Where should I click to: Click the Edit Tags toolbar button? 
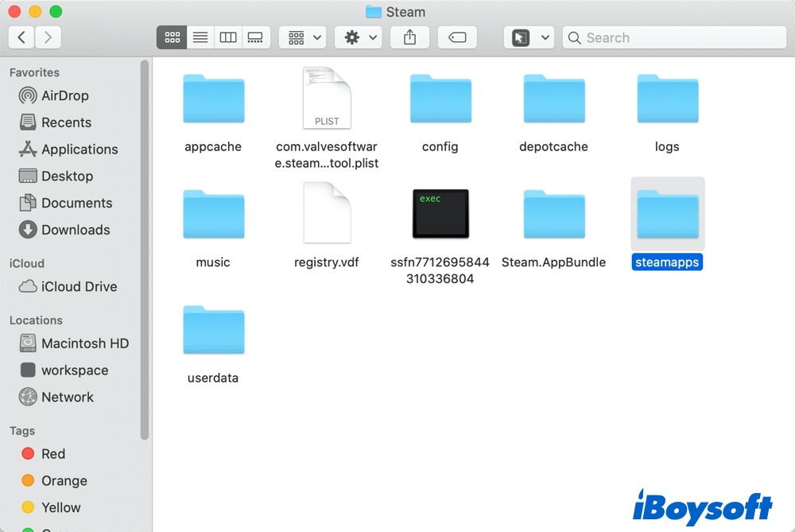[x=457, y=37]
